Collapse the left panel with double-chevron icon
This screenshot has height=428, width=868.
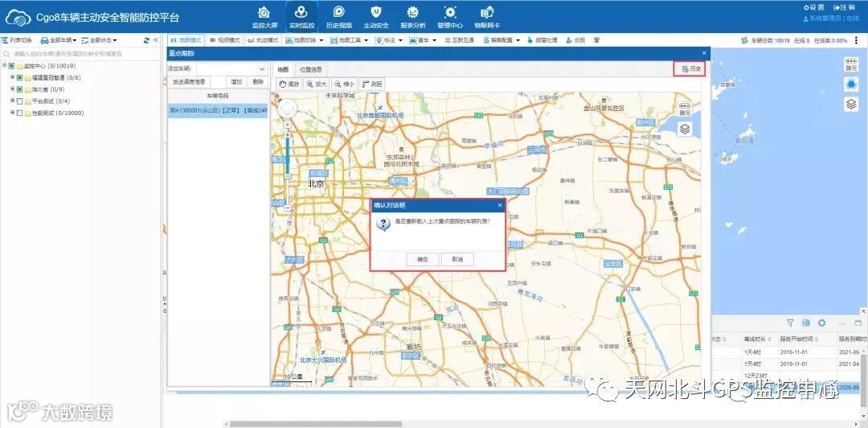(156, 40)
